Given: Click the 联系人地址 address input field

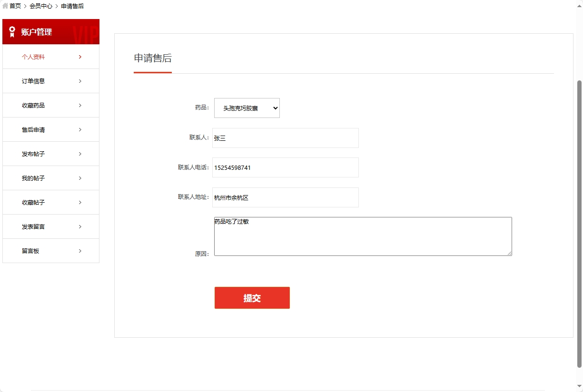Looking at the screenshot, I should (x=285, y=197).
